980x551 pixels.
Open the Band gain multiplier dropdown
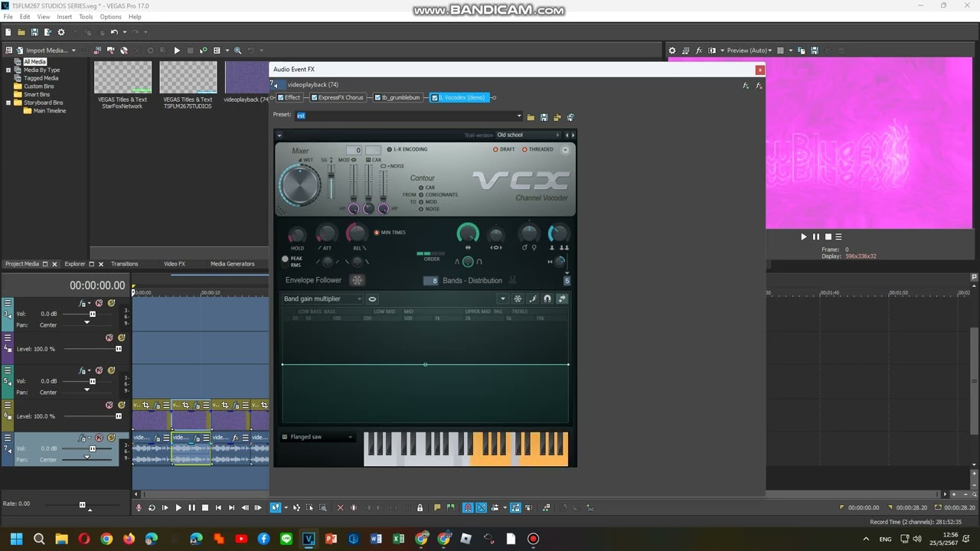click(x=322, y=298)
